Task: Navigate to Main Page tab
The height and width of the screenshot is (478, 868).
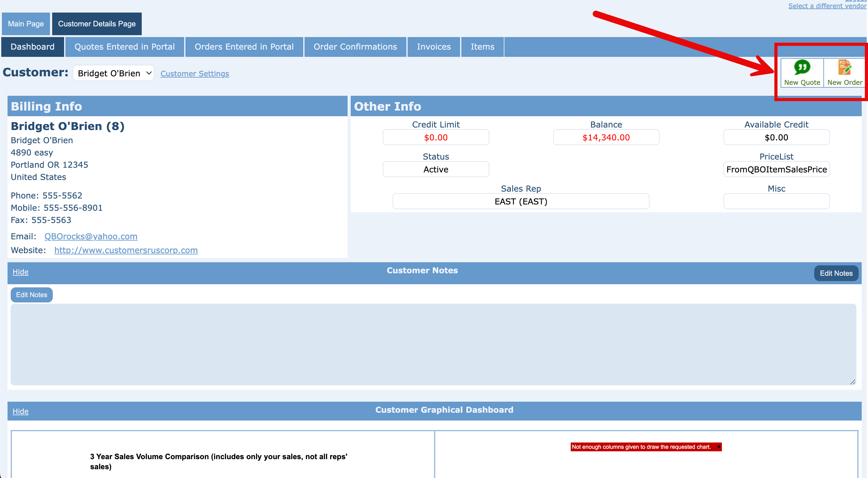Action: click(x=25, y=24)
